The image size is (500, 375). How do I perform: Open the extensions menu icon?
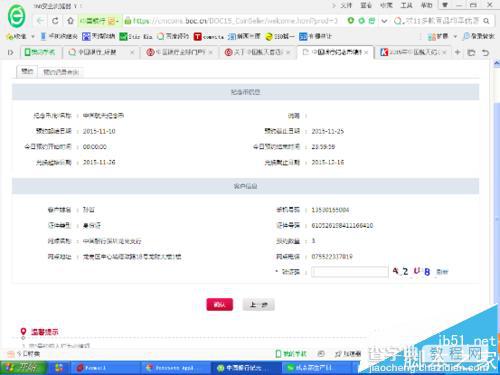click(437, 36)
